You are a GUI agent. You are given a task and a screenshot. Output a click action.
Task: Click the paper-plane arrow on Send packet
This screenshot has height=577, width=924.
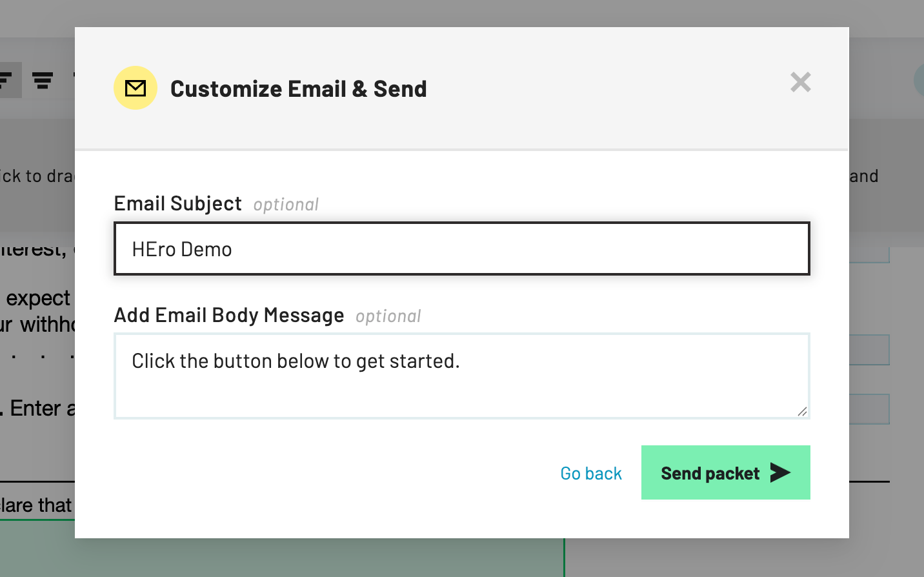(780, 473)
